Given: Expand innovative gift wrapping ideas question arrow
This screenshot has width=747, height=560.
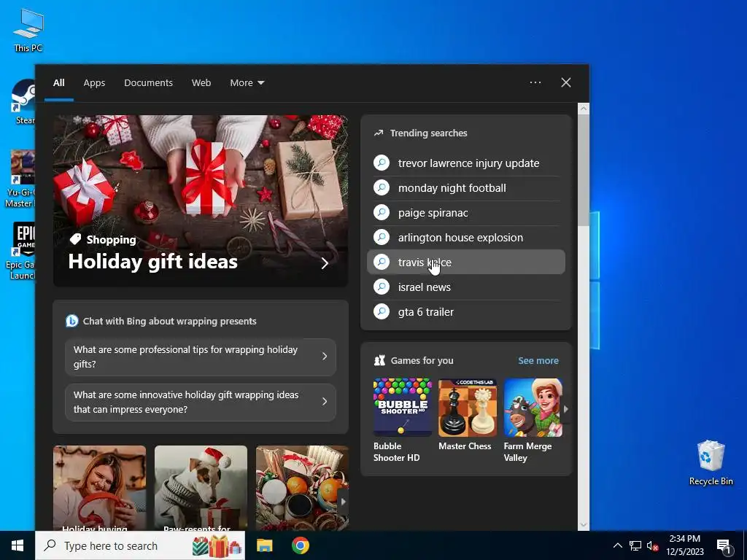Looking at the screenshot, I should pos(325,402).
